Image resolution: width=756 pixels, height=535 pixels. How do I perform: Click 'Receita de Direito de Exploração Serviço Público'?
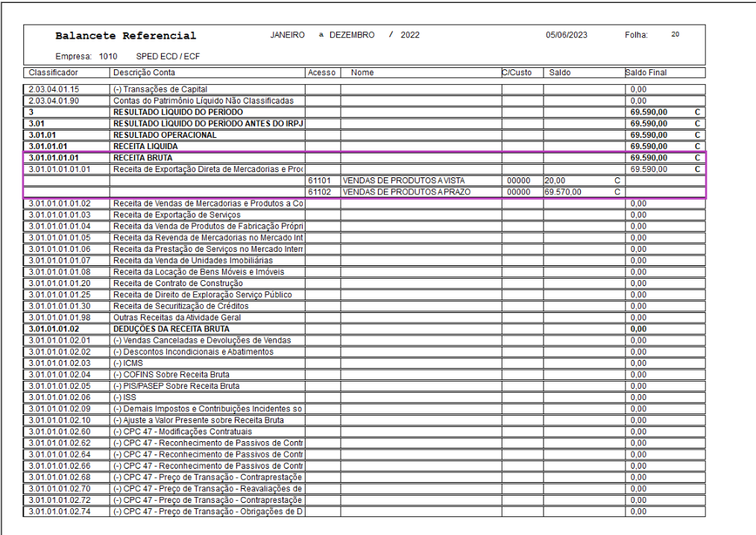pos(203,294)
